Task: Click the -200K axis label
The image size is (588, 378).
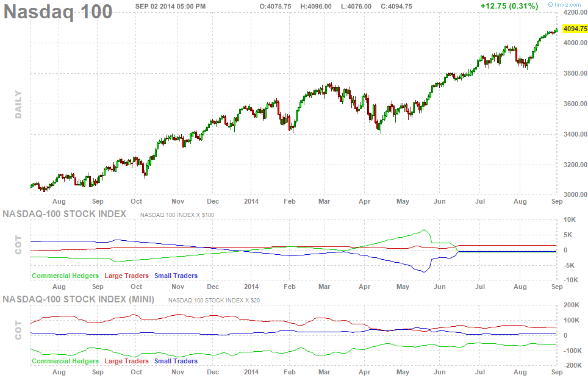Action: [572, 366]
